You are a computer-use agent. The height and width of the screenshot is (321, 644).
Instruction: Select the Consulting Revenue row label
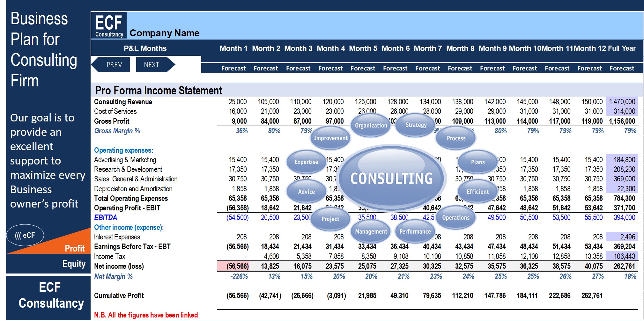click(123, 102)
